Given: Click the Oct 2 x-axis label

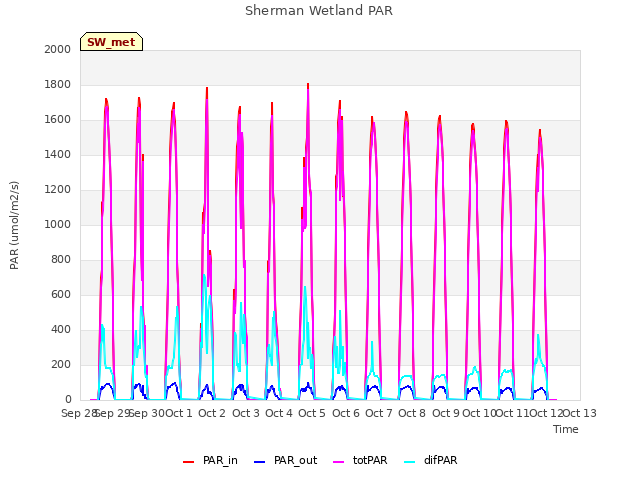Looking at the screenshot, I should [x=212, y=413].
